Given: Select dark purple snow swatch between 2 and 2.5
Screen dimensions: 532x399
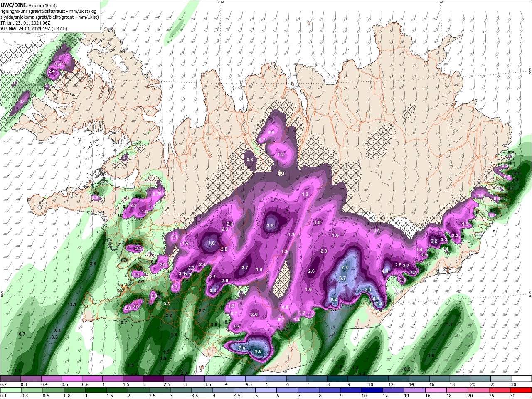Looking at the screenshot, I should 153,379.
